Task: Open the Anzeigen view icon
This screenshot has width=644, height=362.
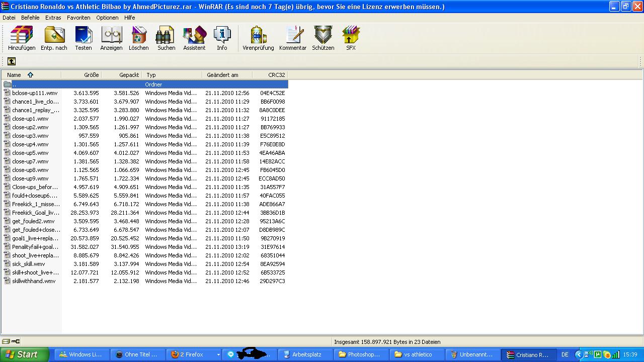Action: pos(111,38)
